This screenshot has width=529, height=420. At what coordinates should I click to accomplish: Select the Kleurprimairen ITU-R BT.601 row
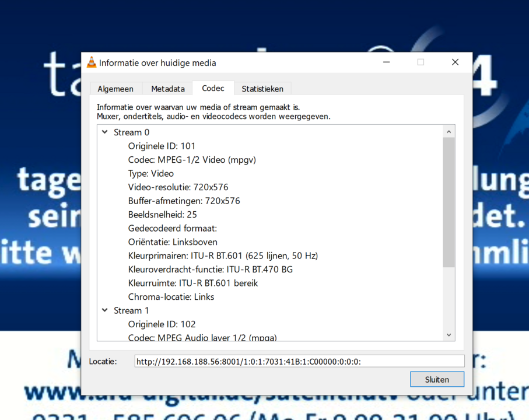(223, 256)
